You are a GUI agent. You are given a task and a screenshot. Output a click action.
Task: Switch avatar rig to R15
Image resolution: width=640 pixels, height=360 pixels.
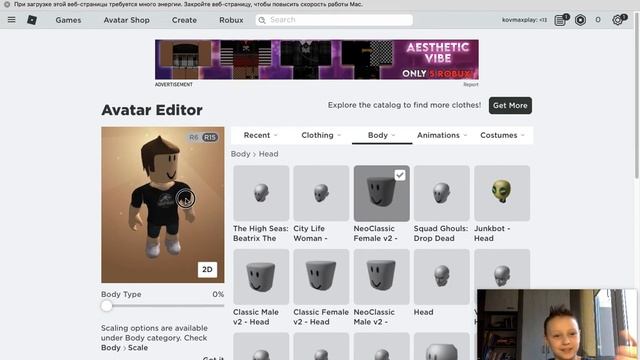coord(210,138)
